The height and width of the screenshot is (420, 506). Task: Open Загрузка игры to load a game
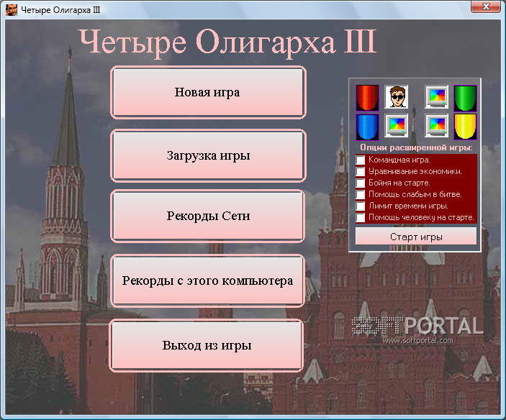click(x=208, y=155)
